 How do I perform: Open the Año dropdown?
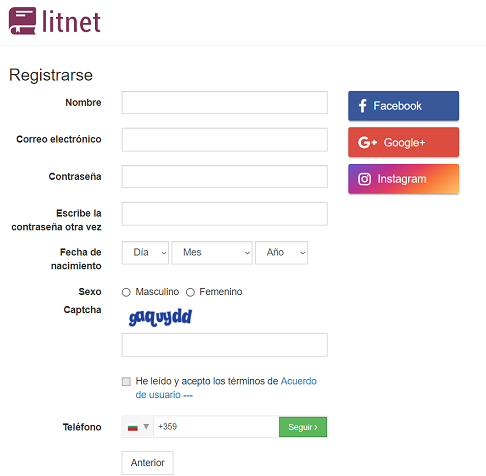[281, 253]
